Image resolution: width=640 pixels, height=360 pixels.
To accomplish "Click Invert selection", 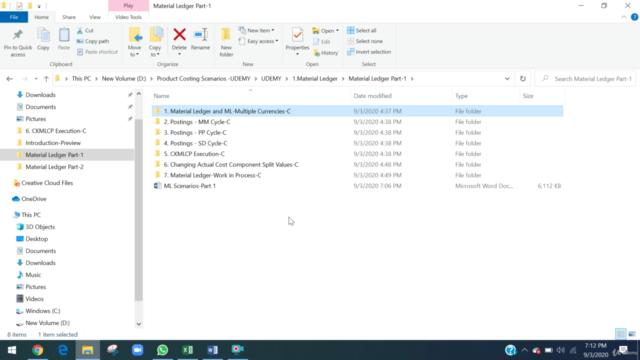I will pos(369,52).
